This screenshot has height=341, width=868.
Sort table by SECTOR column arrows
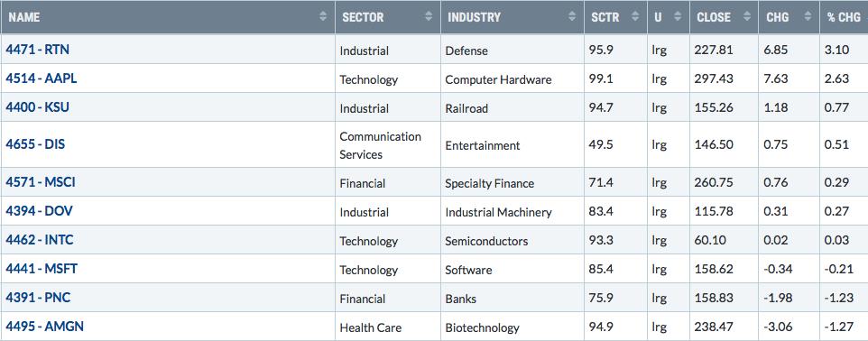(x=429, y=16)
